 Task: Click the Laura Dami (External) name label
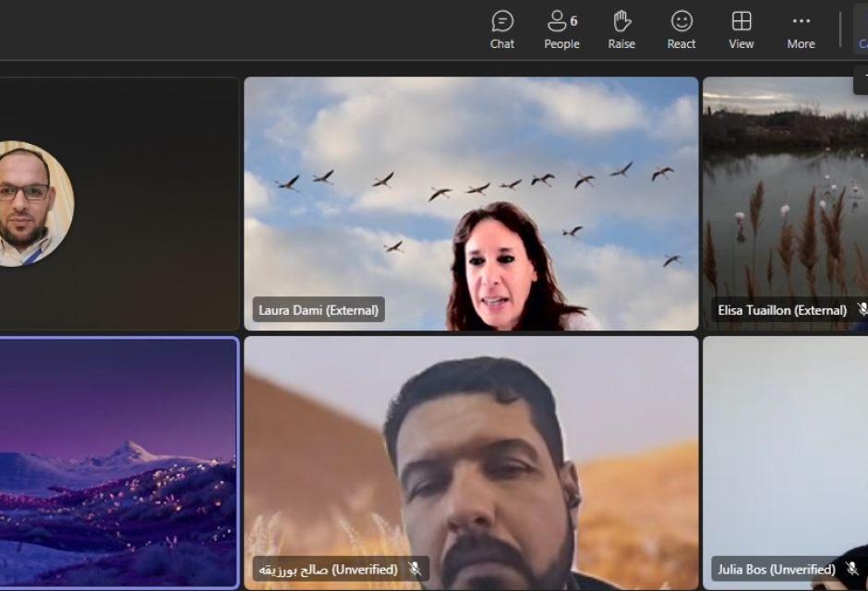coord(319,310)
